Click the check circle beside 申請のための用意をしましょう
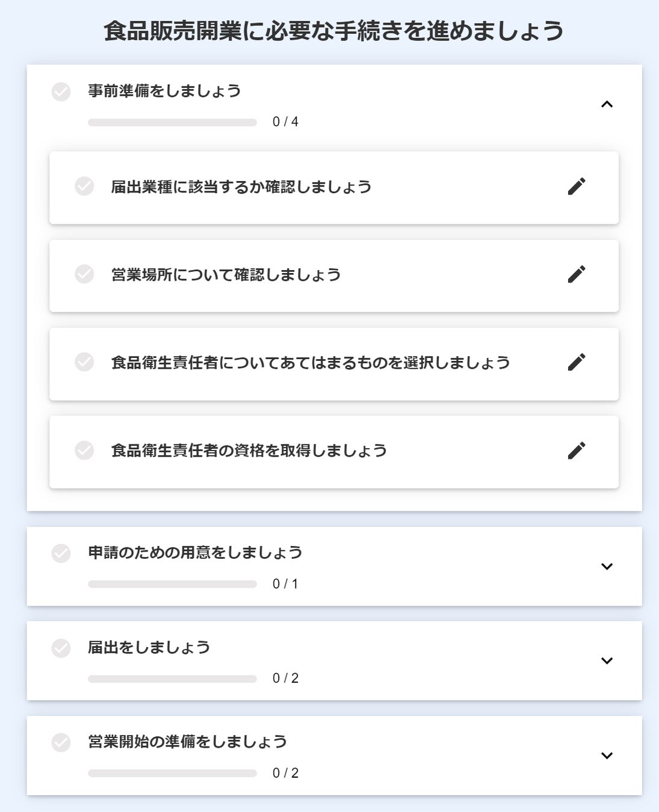This screenshot has height=812, width=659. tap(61, 553)
